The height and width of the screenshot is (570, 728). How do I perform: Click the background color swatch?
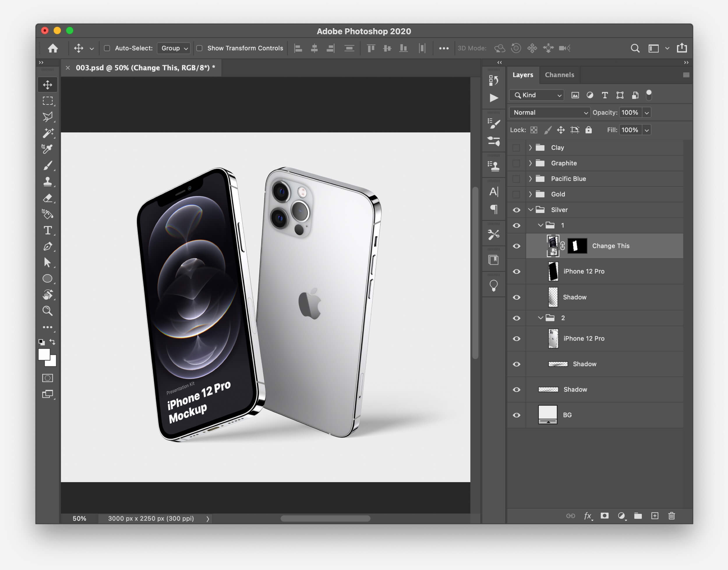[x=53, y=363]
